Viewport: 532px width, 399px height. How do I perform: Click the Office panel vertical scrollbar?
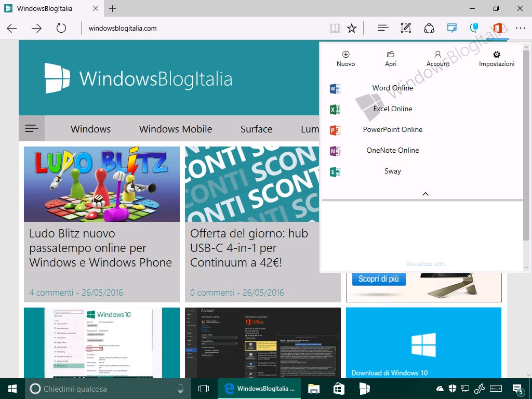[526, 156]
